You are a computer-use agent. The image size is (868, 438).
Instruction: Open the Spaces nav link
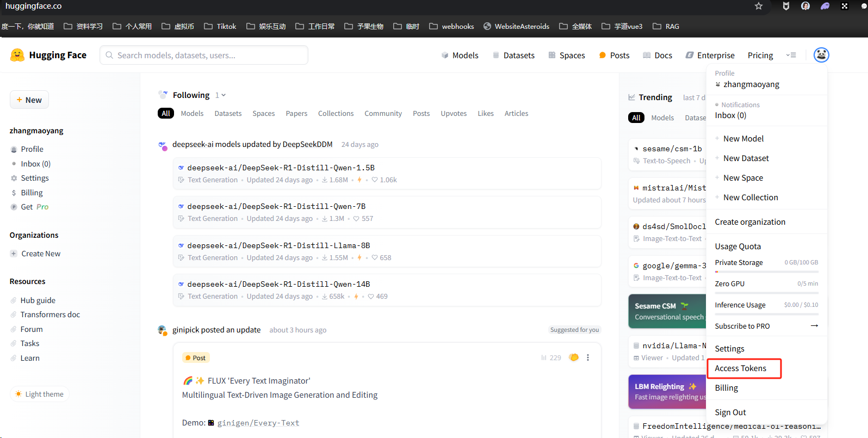pos(567,55)
